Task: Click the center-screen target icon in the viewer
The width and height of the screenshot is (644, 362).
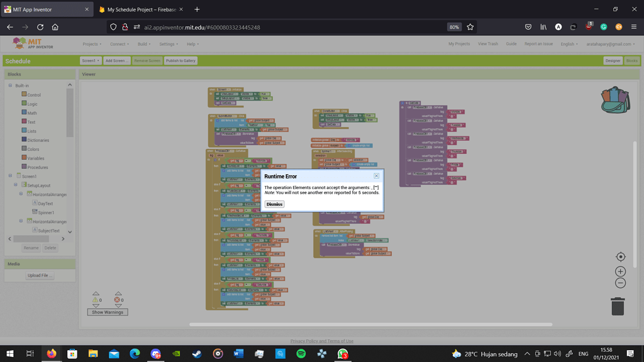Action: point(621,256)
